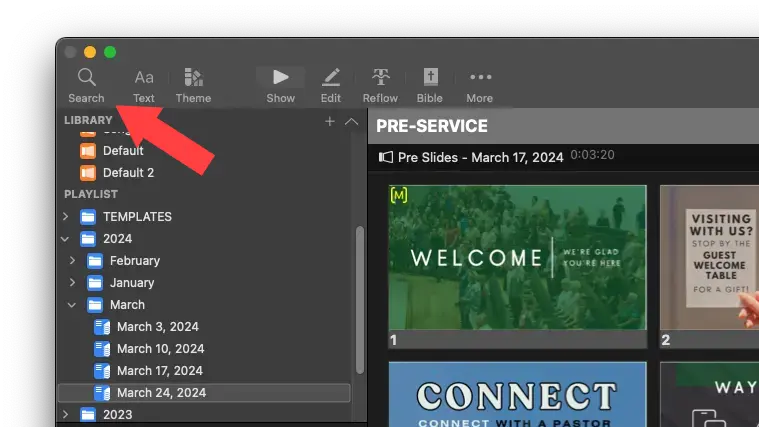The width and height of the screenshot is (759, 427).
Task: Click the green fullscreen window button
Action: (110, 52)
